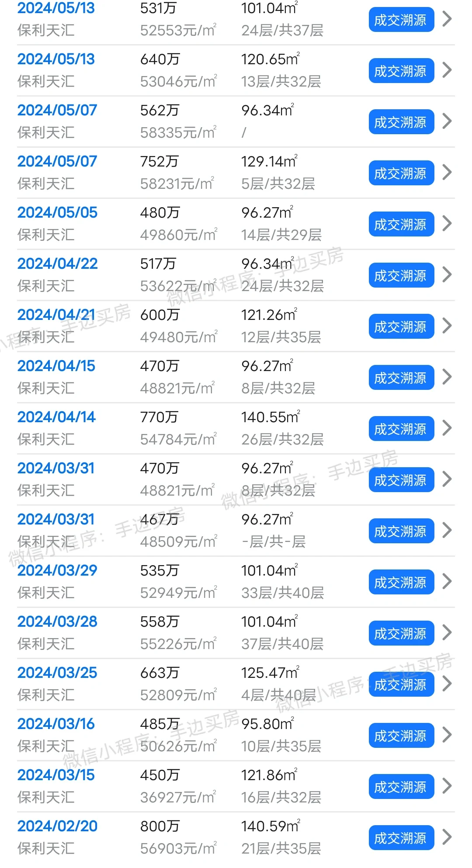
Task: Select the unit price 56903元/㎡
Action: pyautogui.click(x=178, y=848)
